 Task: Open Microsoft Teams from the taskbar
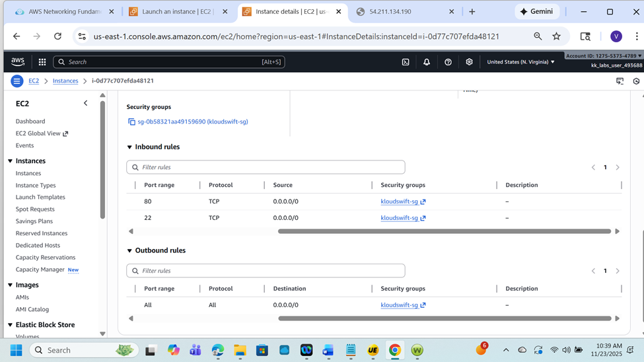click(196, 350)
